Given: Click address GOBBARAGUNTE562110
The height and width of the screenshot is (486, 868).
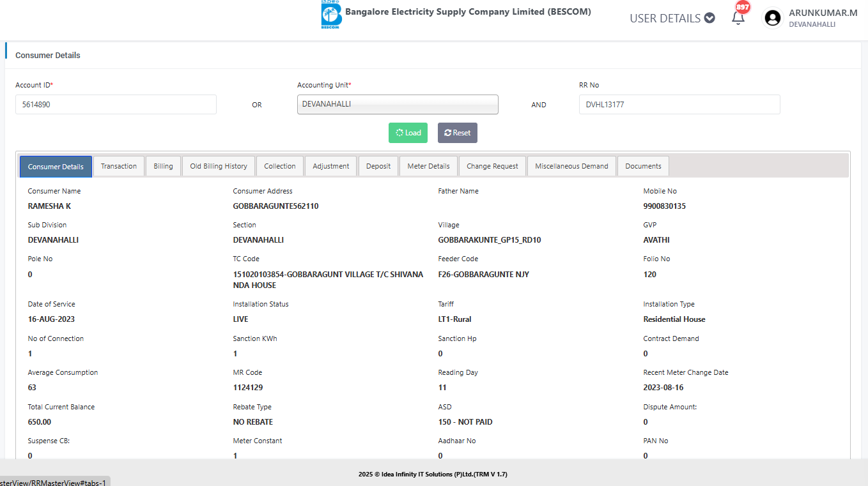Looking at the screenshot, I should tap(275, 206).
